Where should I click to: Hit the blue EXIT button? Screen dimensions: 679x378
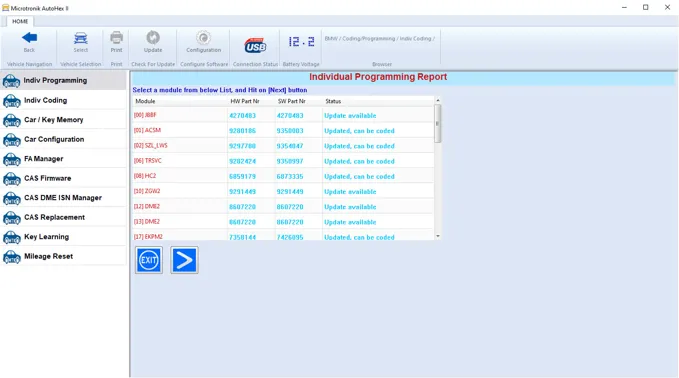[x=149, y=260]
